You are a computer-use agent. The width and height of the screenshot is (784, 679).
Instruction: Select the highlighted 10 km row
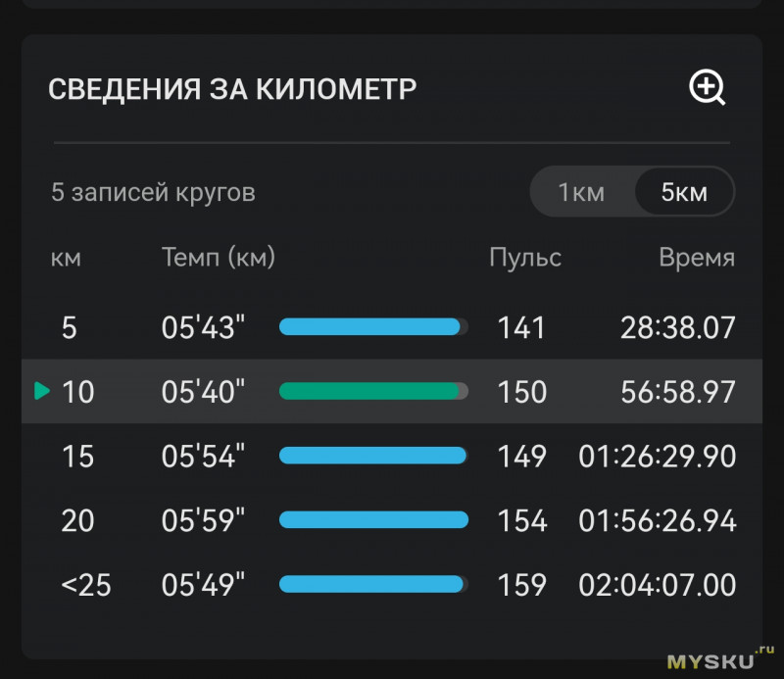pos(392,391)
